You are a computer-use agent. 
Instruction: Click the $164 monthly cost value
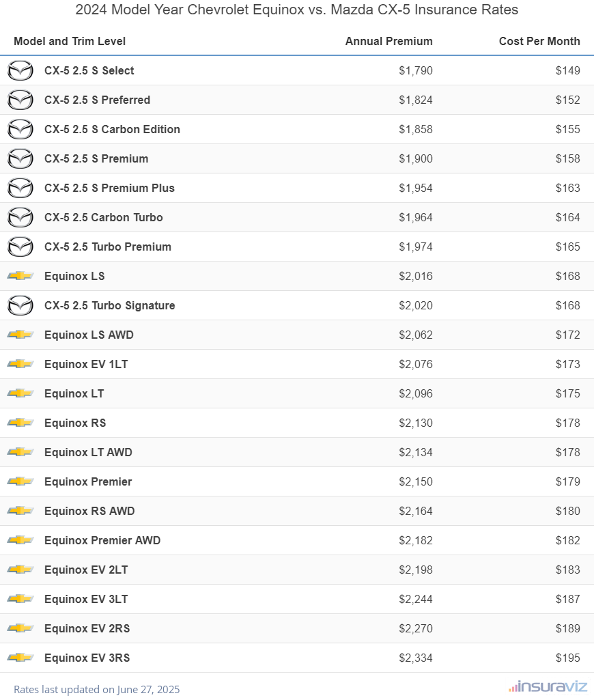click(567, 217)
